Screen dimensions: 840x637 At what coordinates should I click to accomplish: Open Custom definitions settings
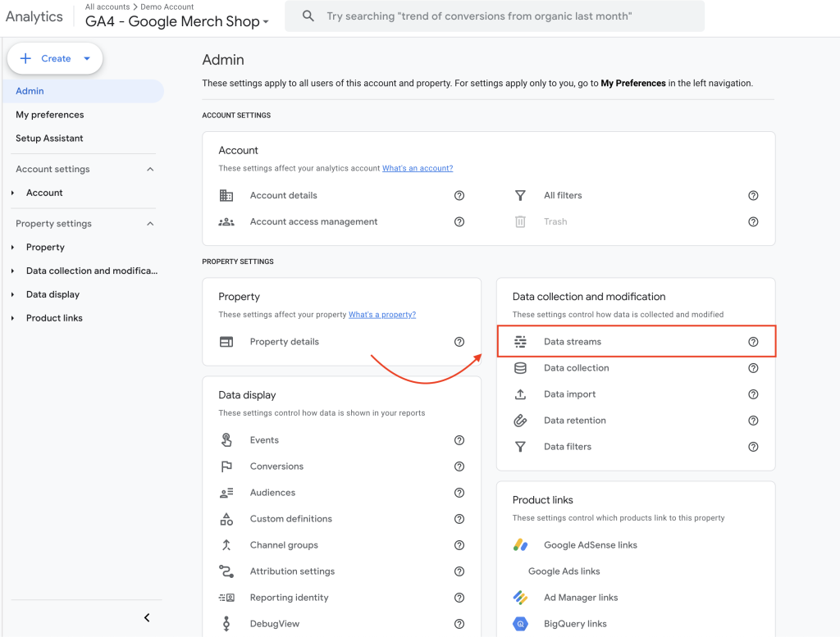click(x=291, y=519)
